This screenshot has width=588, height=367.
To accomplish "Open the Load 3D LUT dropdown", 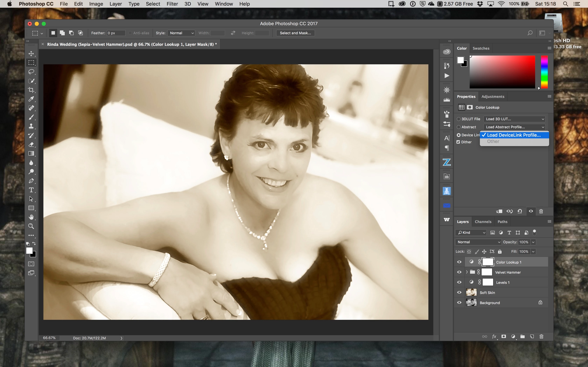I will 514,119.
